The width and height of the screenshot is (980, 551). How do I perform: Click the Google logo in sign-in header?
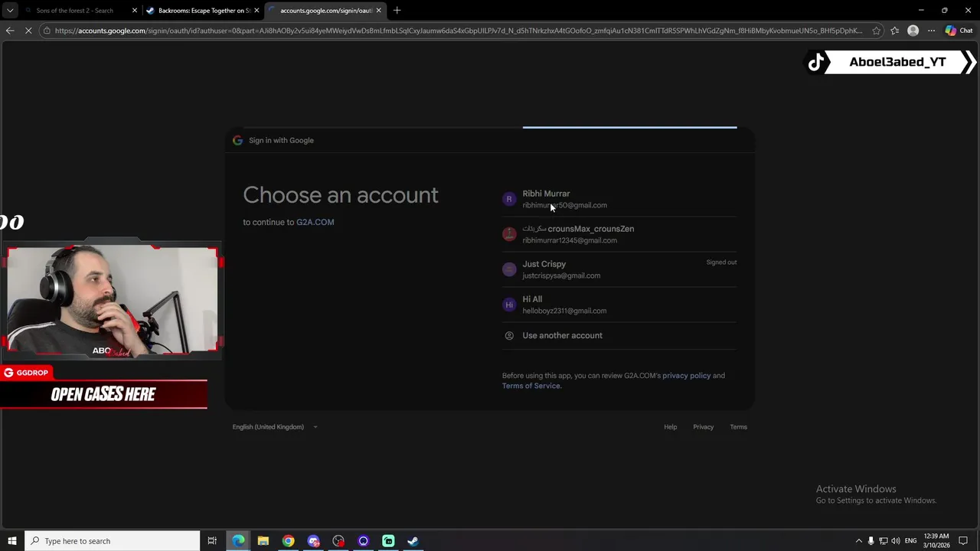237,140
